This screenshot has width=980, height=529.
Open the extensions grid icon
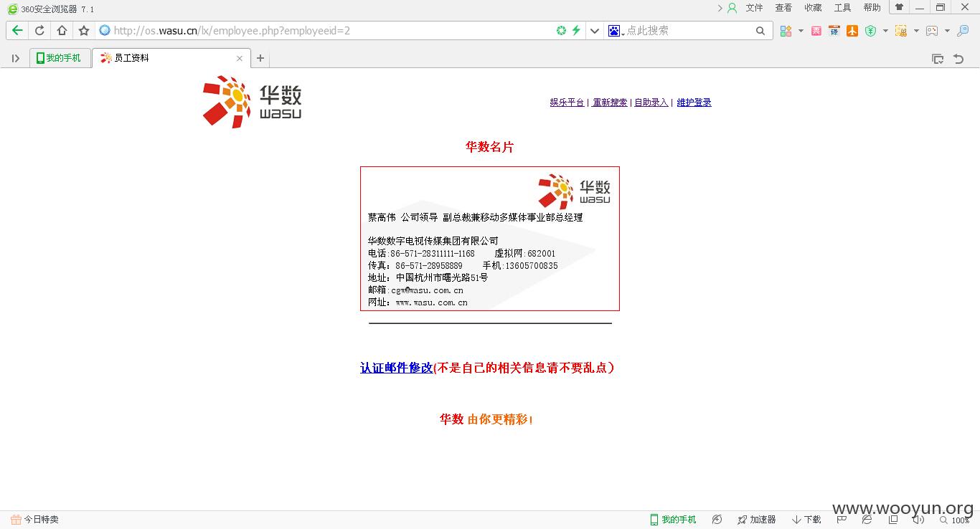(x=786, y=31)
